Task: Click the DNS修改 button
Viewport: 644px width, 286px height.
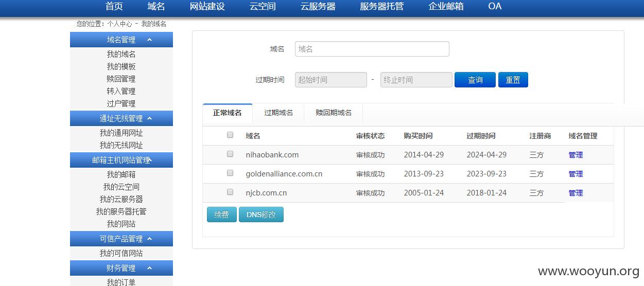Action: [x=261, y=214]
